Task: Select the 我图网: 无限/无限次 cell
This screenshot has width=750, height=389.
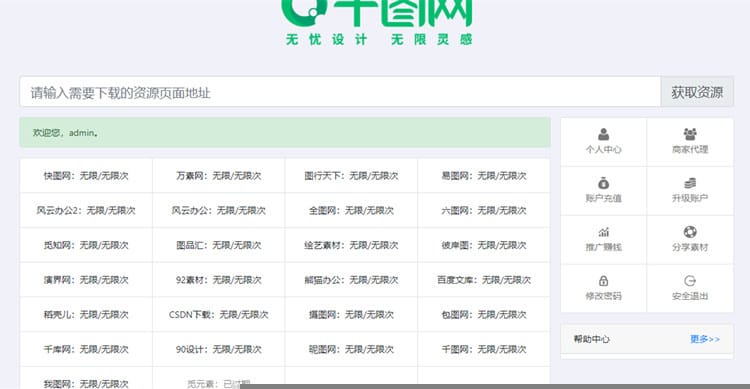Action: point(86,378)
